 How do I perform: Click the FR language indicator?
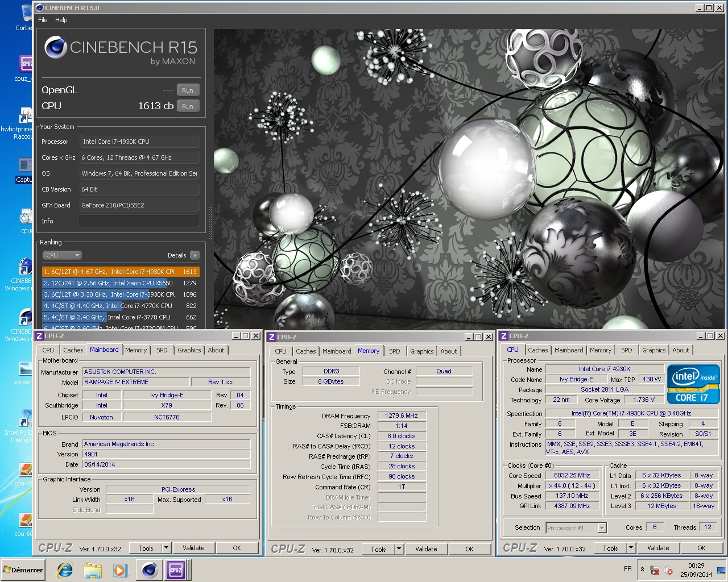pyautogui.click(x=628, y=569)
